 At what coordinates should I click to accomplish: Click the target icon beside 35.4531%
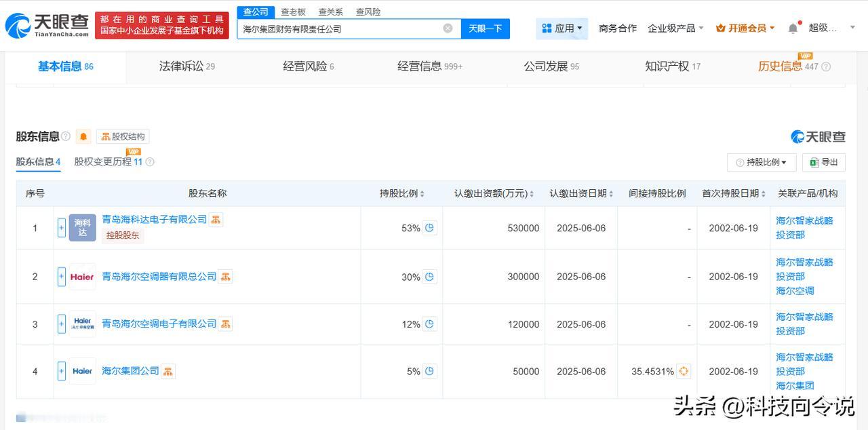click(684, 371)
